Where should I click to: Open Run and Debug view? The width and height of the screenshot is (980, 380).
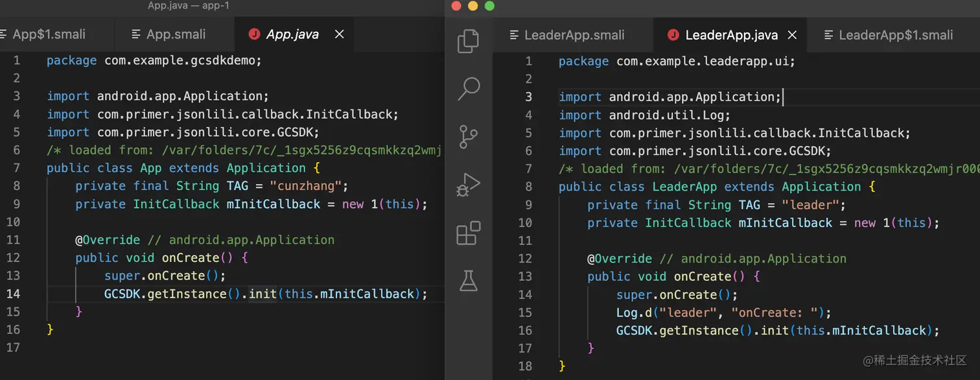pos(468,185)
